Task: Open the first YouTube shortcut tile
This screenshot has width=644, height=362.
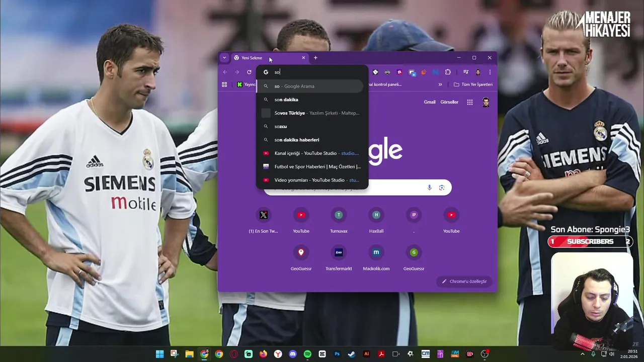Action: pyautogui.click(x=301, y=220)
